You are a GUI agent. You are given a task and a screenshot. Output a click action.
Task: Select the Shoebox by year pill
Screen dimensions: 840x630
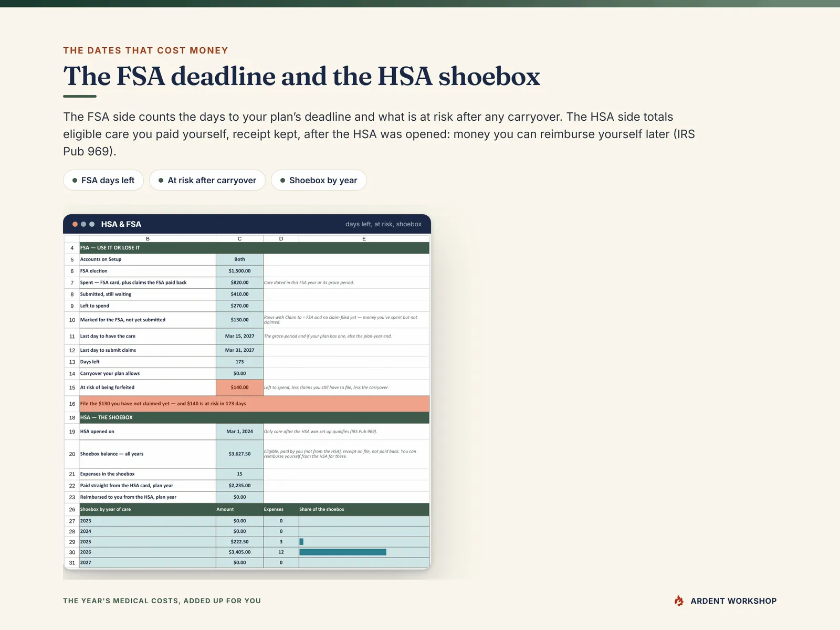tap(319, 180)
